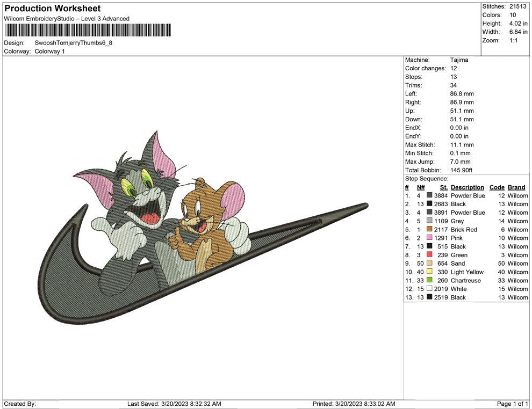
Task: Click the Left value 86.8 mm
Action: point(462,94)
